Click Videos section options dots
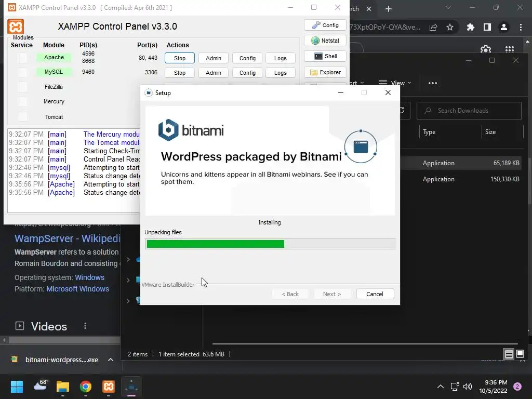This screenshot has height=399, width=532. (x=85, y=326)
